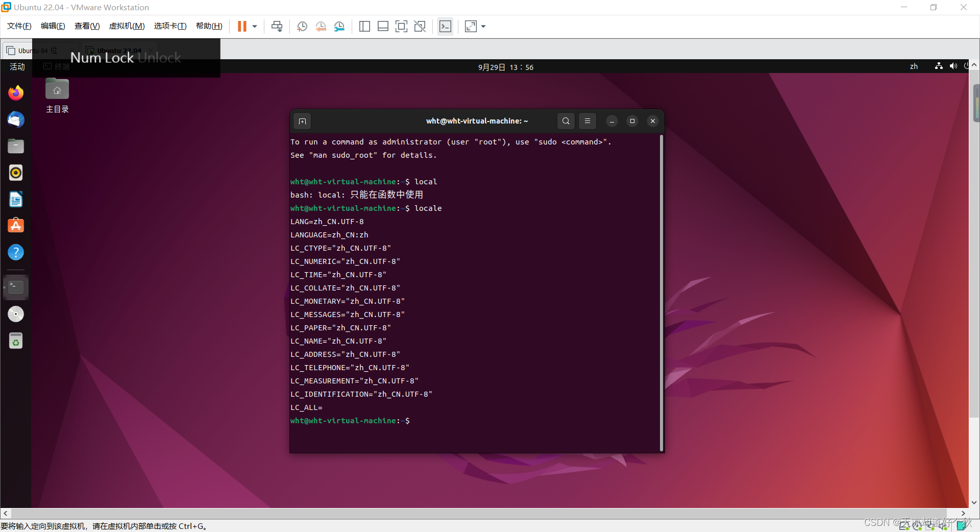
Task: Open the 虚拟机(M) menu
Action: coord(127,26)
